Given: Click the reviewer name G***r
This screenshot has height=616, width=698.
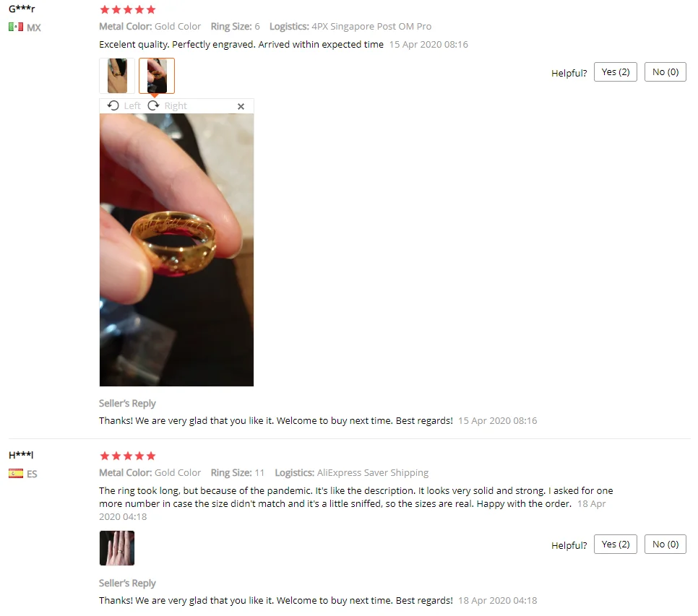Looking at the screenshot, I should point(22,9).
